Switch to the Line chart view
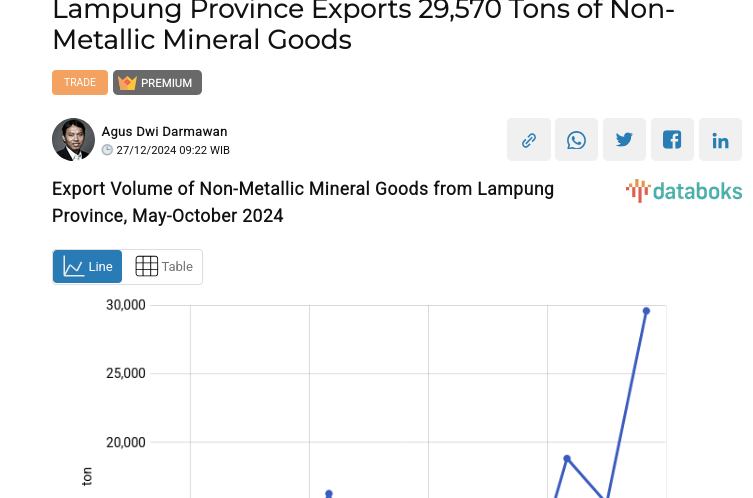Viewport: 753px width, 498px height. click(88, 267)
